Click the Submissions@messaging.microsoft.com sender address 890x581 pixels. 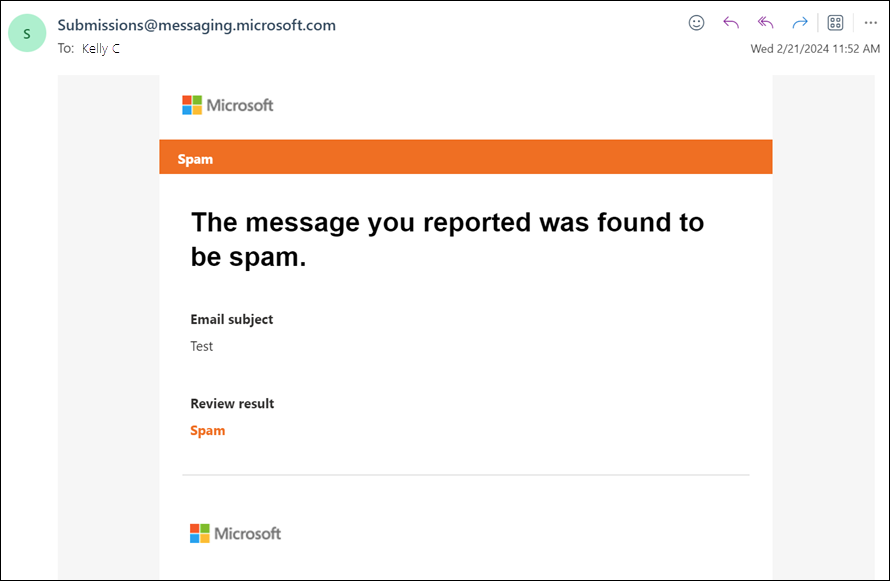(x=197, y=25)
